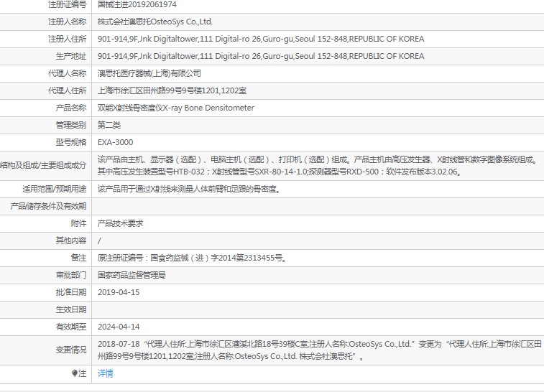Click the 产品储存条件及有效期 label
This screenshot has height=392, width=544.
tap(48, 206)
